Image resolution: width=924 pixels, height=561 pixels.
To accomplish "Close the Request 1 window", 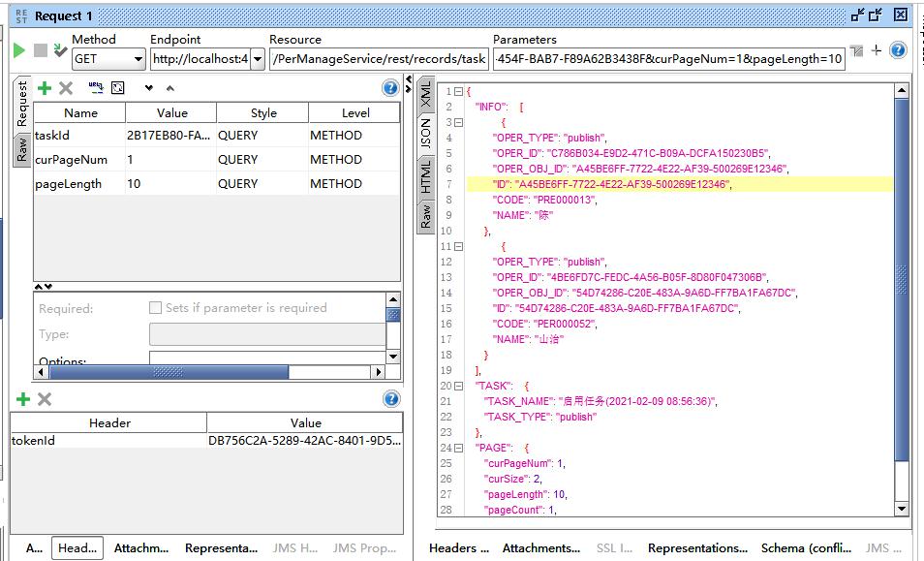I will click(x=901, y=15).
